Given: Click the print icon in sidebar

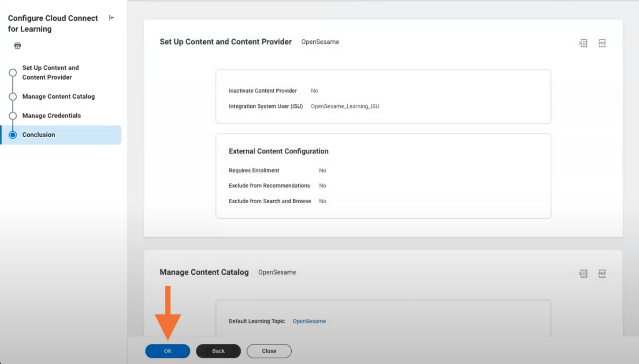Looking at the screenshot, I should pos(17,46).
